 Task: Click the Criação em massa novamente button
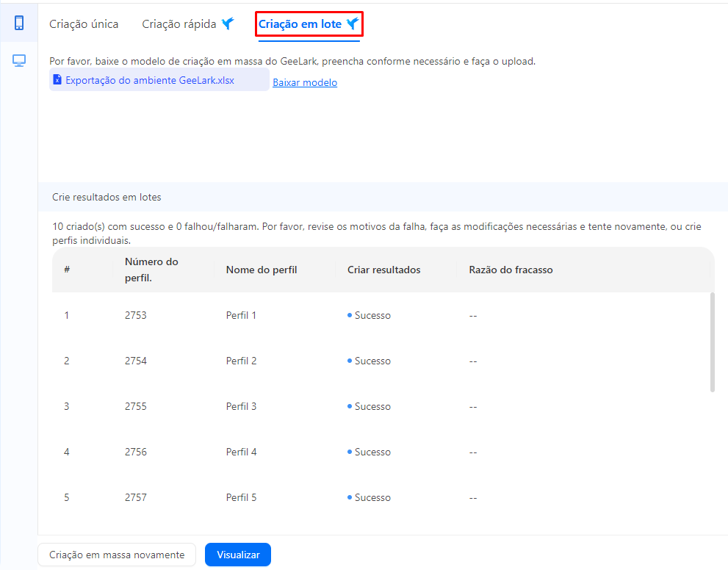[x=117, y=555]
